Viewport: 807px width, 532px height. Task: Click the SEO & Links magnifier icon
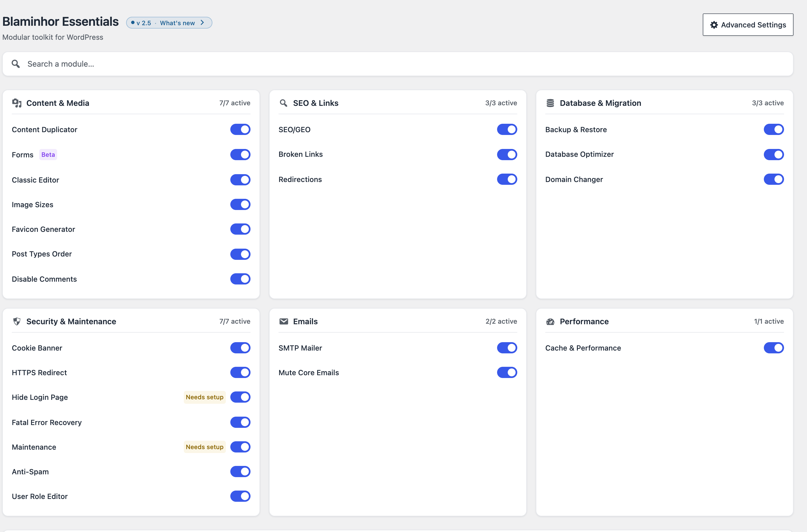pyautogui.click(x=284, y=103)
